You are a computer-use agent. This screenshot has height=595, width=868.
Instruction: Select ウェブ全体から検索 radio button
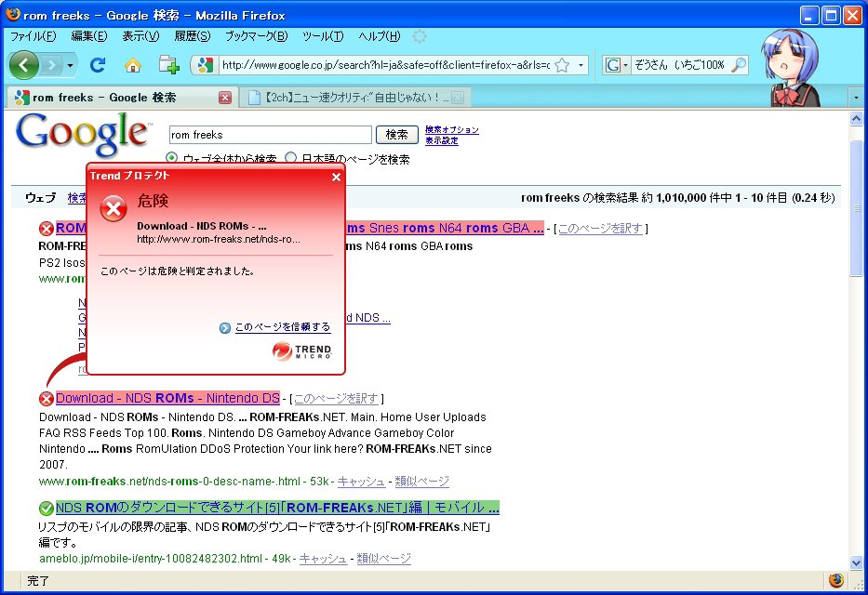(171, 158)
